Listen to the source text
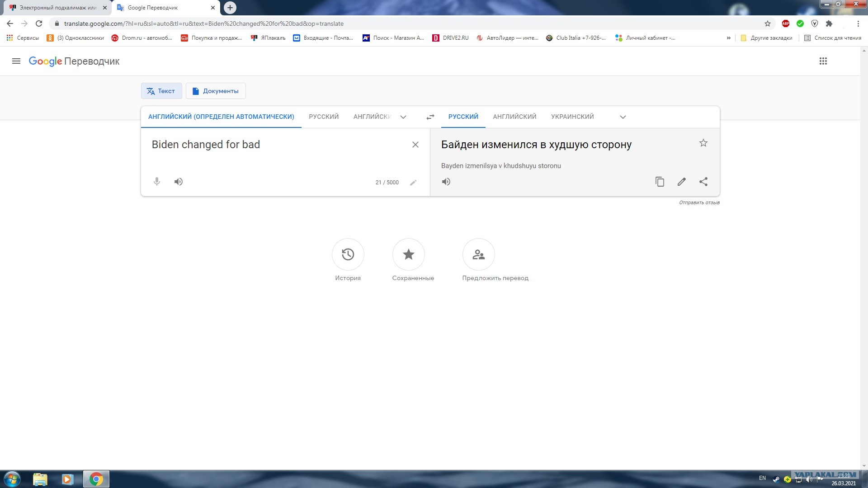Screen dimensions: 868x488 coord(179,182)
